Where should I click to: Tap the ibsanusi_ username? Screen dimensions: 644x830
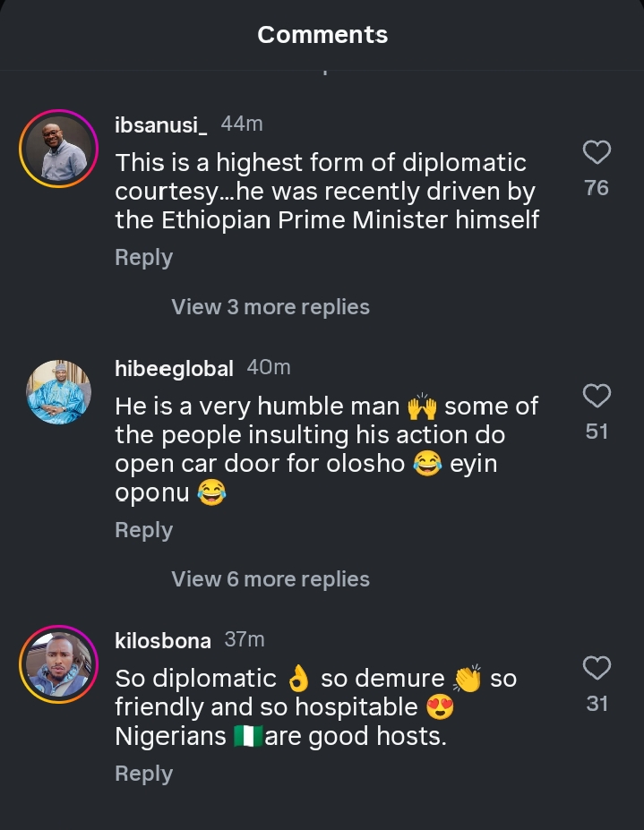[x=161, y=125]
